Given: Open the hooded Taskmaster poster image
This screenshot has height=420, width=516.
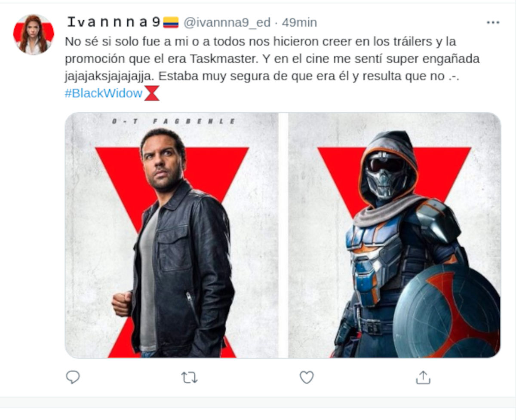Looking at the screenshot, I should [394, 235].
